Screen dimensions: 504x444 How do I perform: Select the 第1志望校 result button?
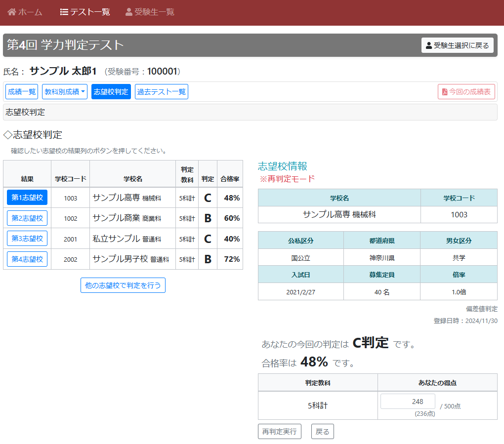click(27, 197)
